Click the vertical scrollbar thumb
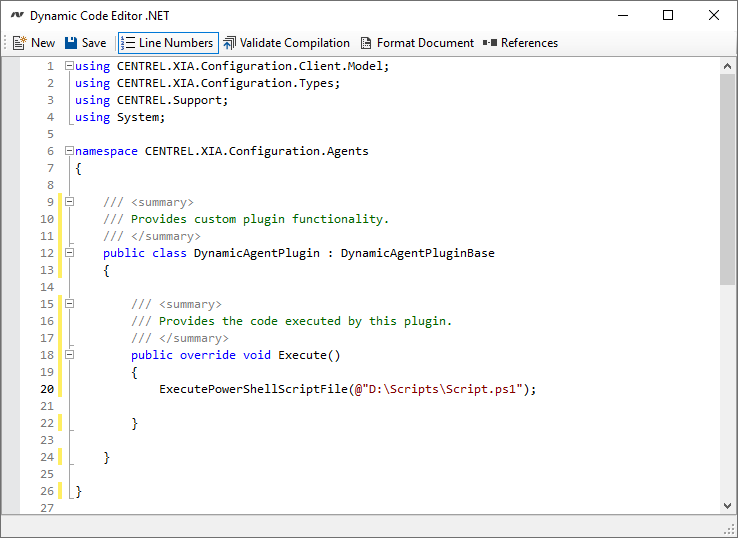738x538 pixels. click(x=727, y=180)
